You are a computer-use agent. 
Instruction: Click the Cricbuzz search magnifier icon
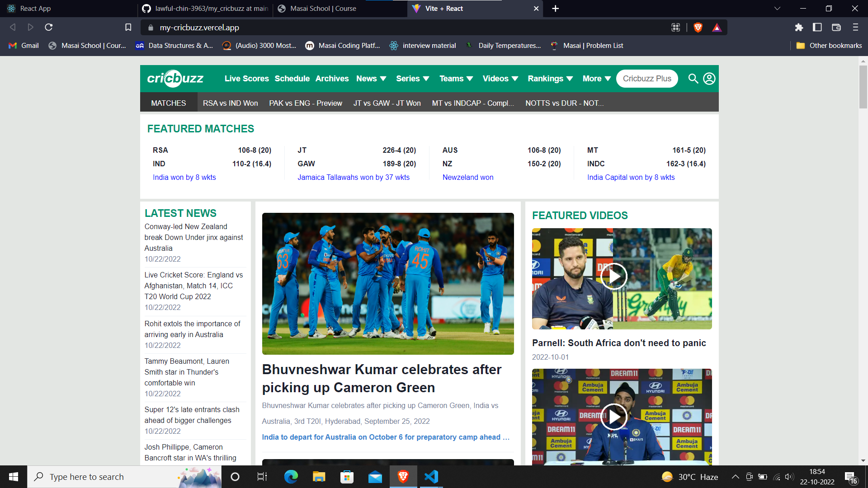(x=693, y=79)
